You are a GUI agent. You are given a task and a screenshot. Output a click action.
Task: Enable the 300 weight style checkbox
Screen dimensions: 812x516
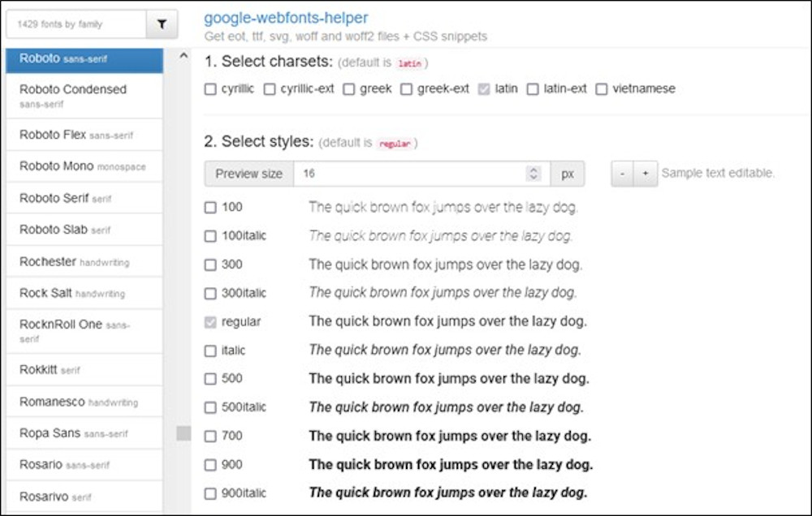(210, 265)
